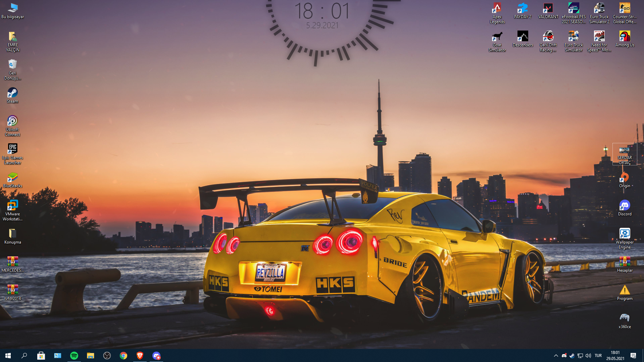This screenshot has width=644, height=362.
Task: Click Discord system tray icon
Action: [x=564, y=356]
